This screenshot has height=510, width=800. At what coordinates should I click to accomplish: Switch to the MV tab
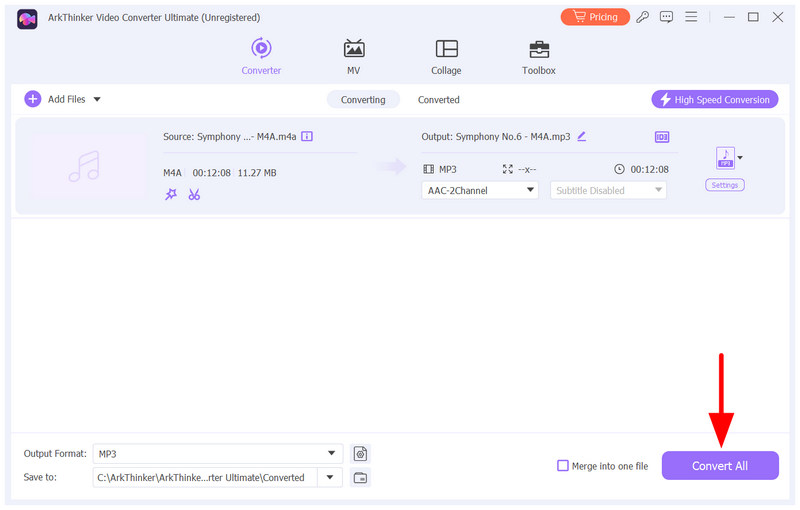(x=354, y=56)
